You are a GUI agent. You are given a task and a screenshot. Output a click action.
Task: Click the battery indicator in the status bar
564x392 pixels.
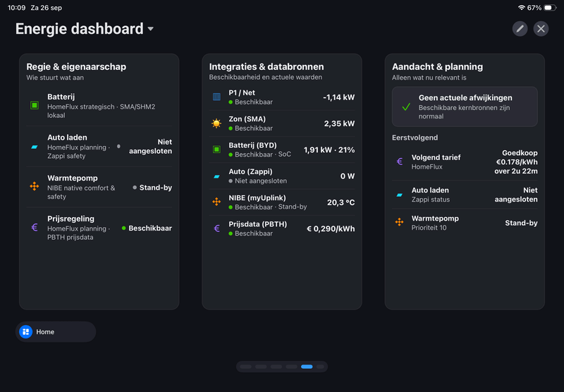[x=550, y=8]
